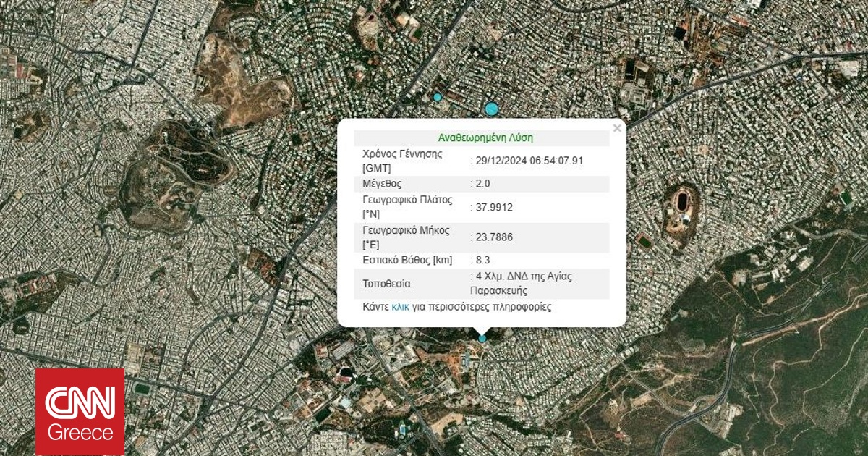Select the focal depth value 8.3
Viewport: 868px width, 456px height.
coord(482,259)
